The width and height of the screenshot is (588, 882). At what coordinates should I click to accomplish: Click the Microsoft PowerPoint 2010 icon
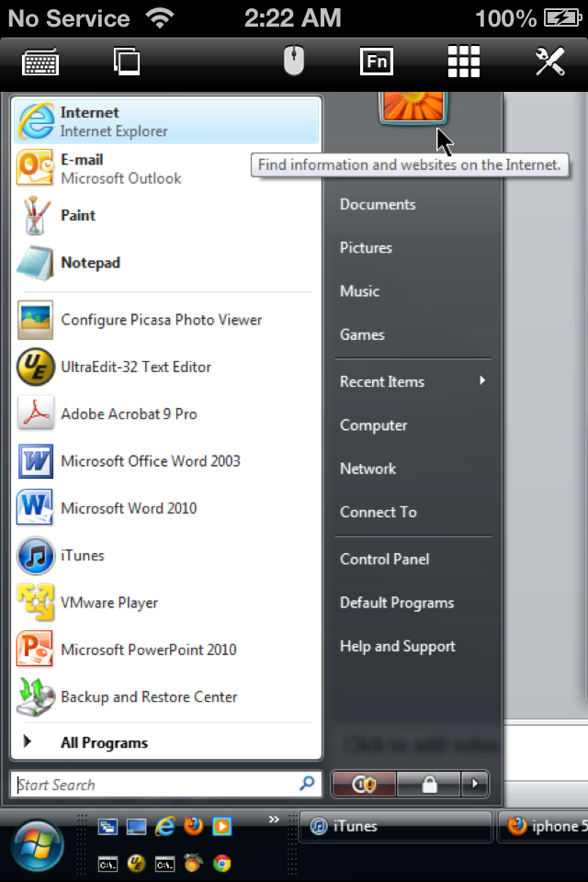pyautogui.click(x=36, y=650)
